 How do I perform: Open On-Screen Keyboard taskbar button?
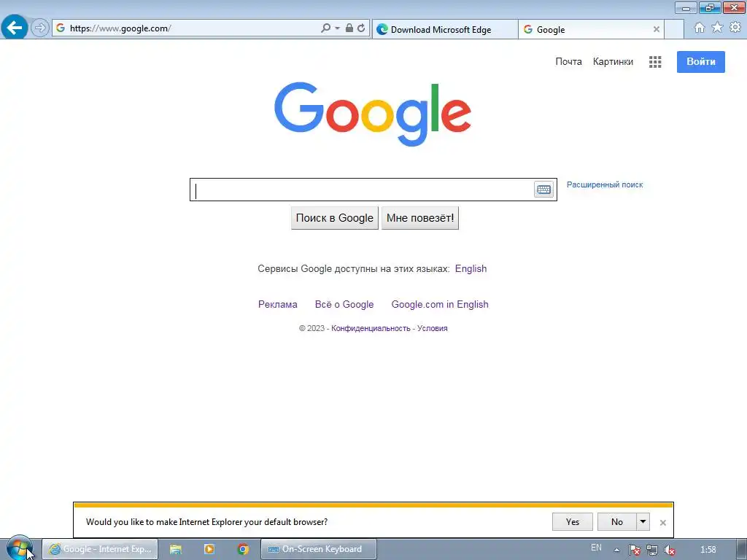tap(318, 549)
